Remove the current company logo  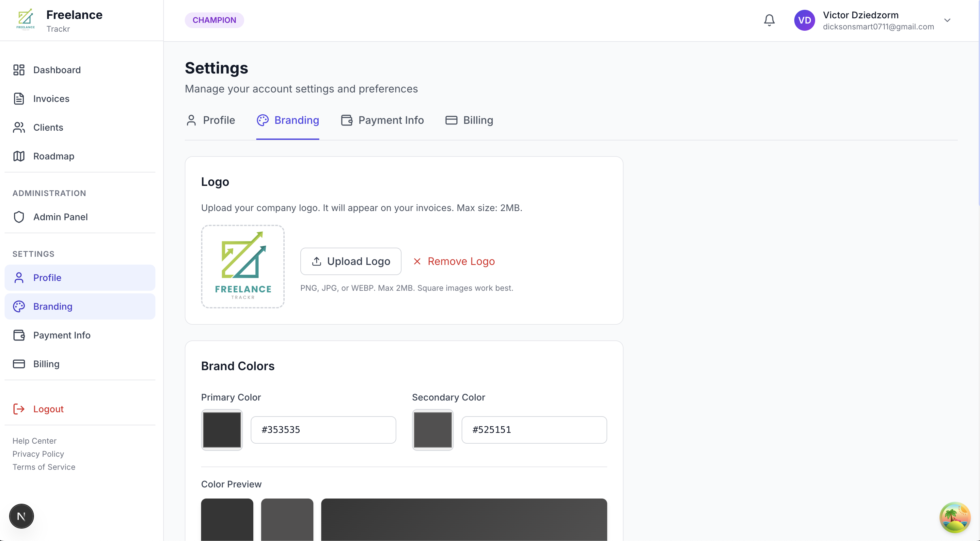453,261
